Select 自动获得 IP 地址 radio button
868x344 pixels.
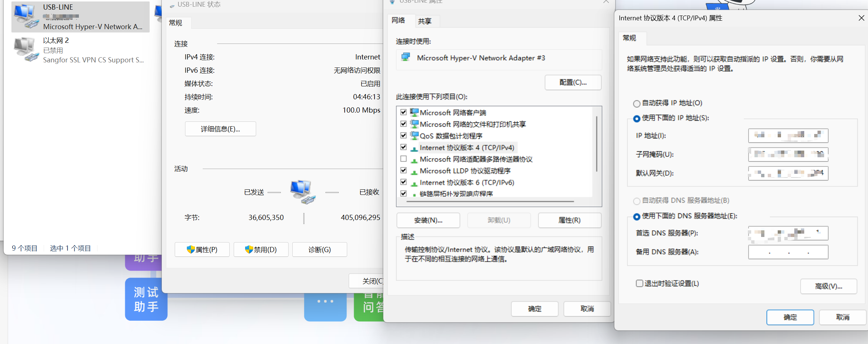[637, 104]
